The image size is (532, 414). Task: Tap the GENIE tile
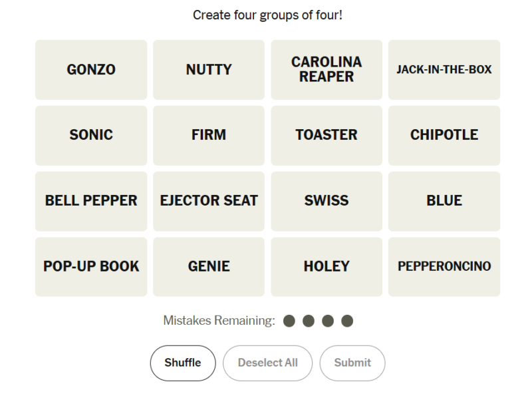[209, 267]
